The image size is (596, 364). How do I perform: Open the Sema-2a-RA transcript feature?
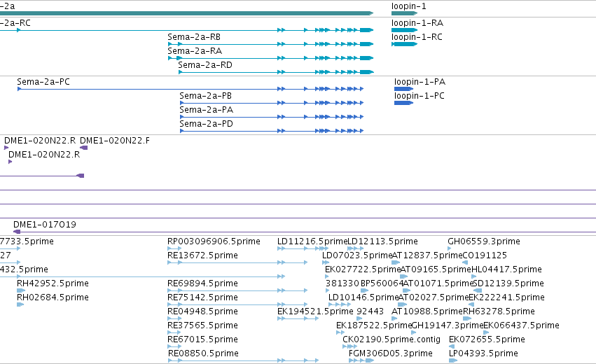pos(270,58)
